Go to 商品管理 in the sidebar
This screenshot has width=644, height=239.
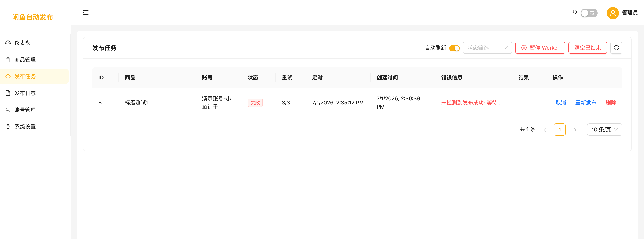coord(35,60)
